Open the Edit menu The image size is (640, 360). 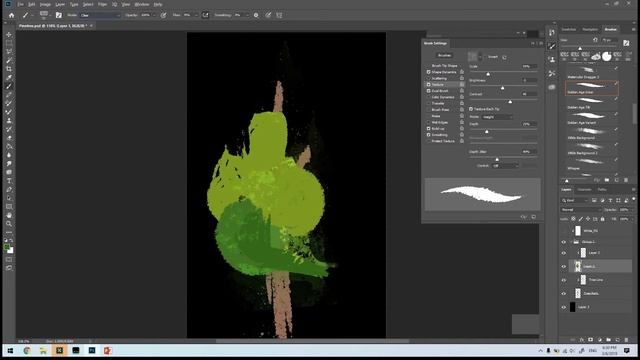[x=31, y=4]
